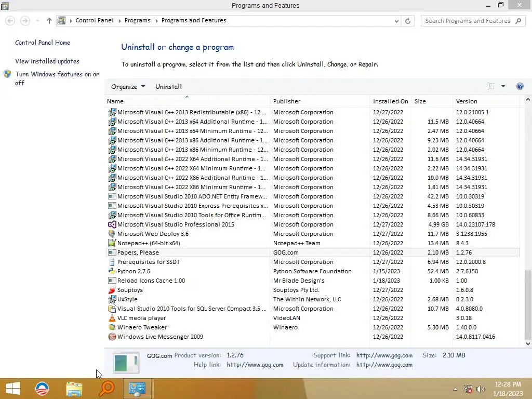Viewport: 532px width, 399px height.
Task: Sort by the Publisher column header
Action: [320, 101]
